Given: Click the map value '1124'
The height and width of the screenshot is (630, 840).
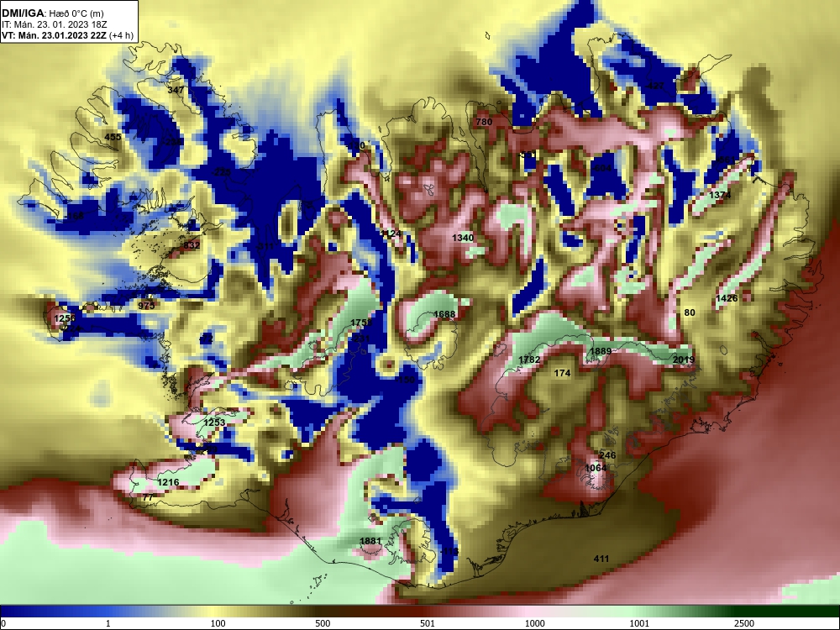Looking at the screenshot, I should click(391, 234).
